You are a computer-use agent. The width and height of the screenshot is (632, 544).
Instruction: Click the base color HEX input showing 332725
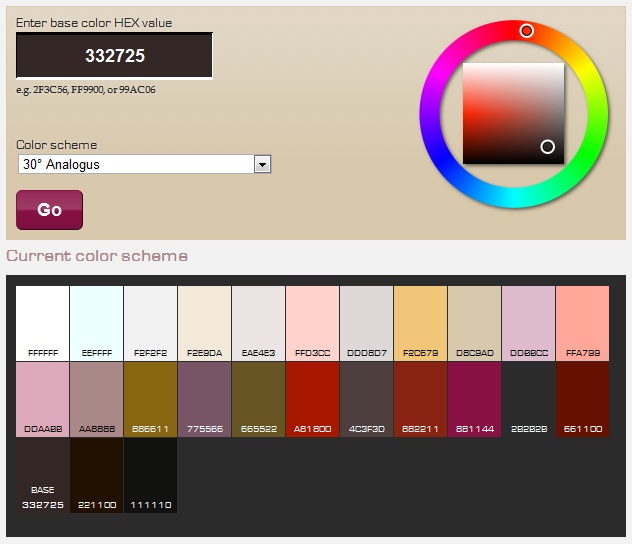(x=114, y=55)
